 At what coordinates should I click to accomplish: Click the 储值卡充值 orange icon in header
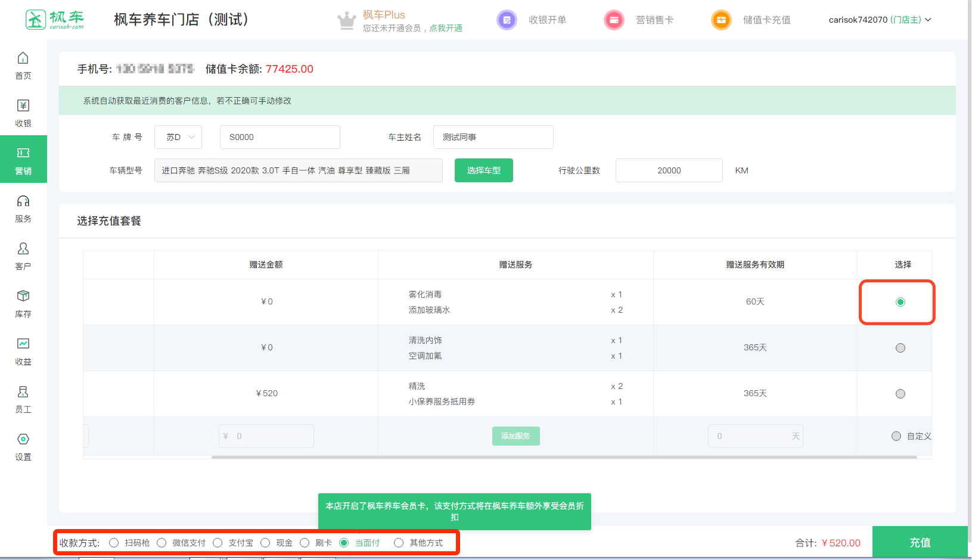coord(721,20)
